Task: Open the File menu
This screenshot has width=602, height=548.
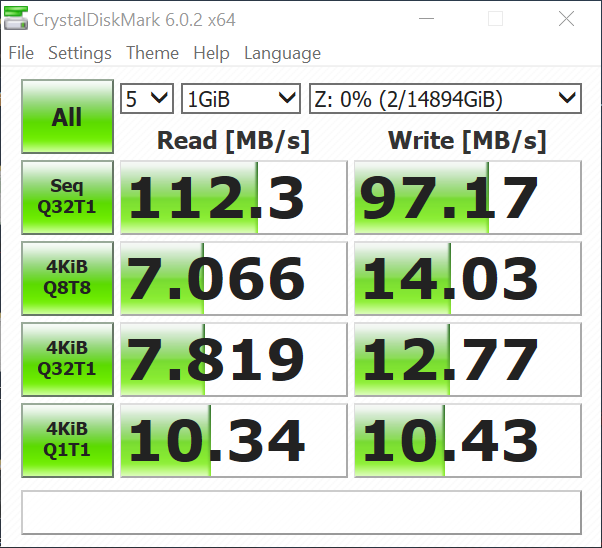Action: click(21, 53)
